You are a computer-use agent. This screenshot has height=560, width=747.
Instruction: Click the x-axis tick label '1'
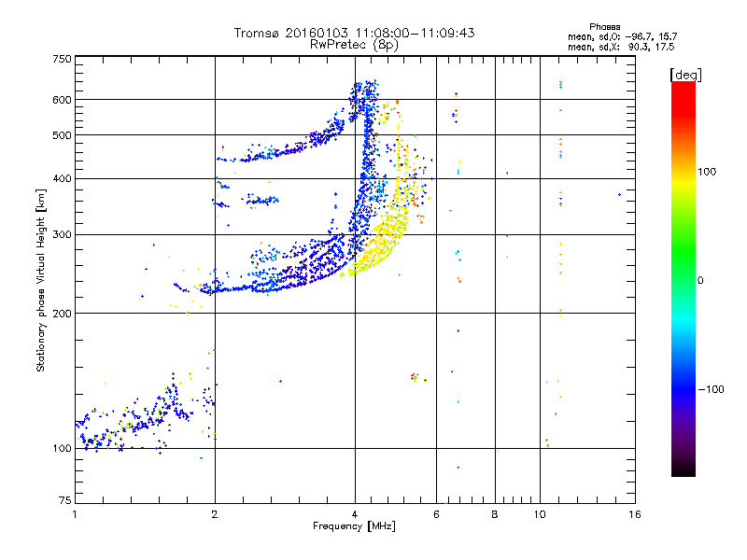pos(75,514)
